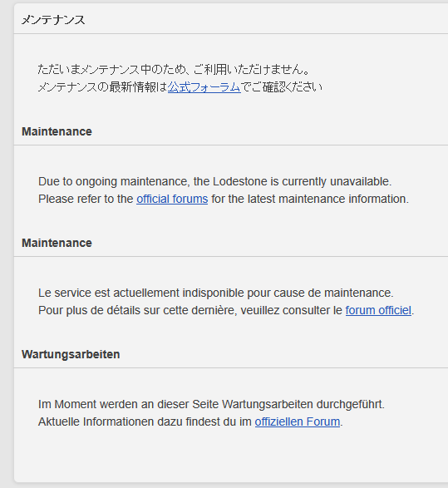Visit the German offiziellen Forum link

298,421
